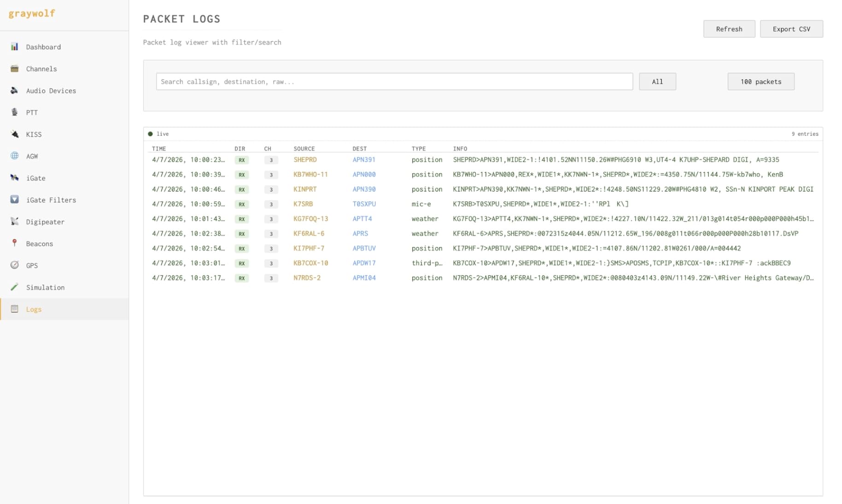Viewport: 842px width, 504px height.
Task: Open PTT settings page
Action: point(64,112)
